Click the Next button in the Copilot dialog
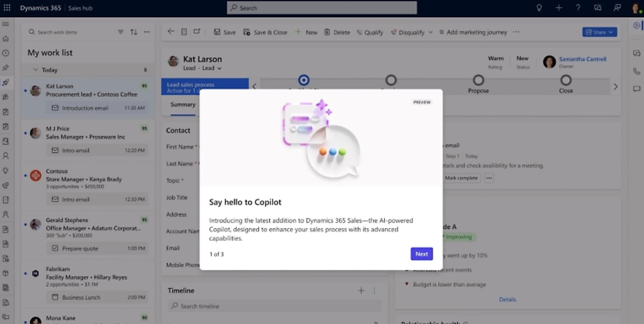 (x=421, y=254)
